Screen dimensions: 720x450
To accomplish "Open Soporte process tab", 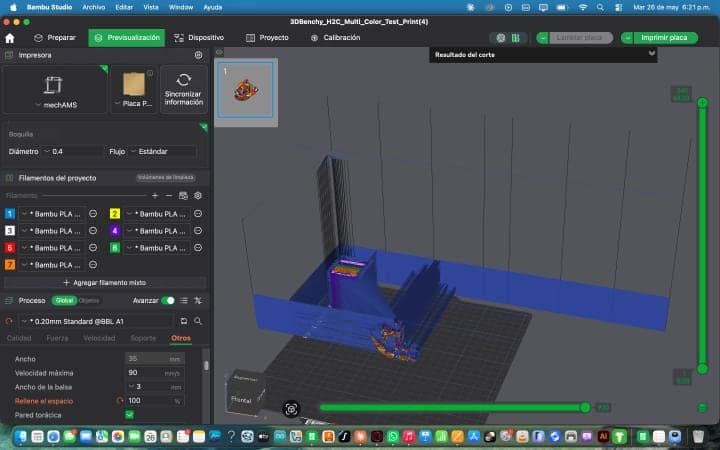I will 143,338.
